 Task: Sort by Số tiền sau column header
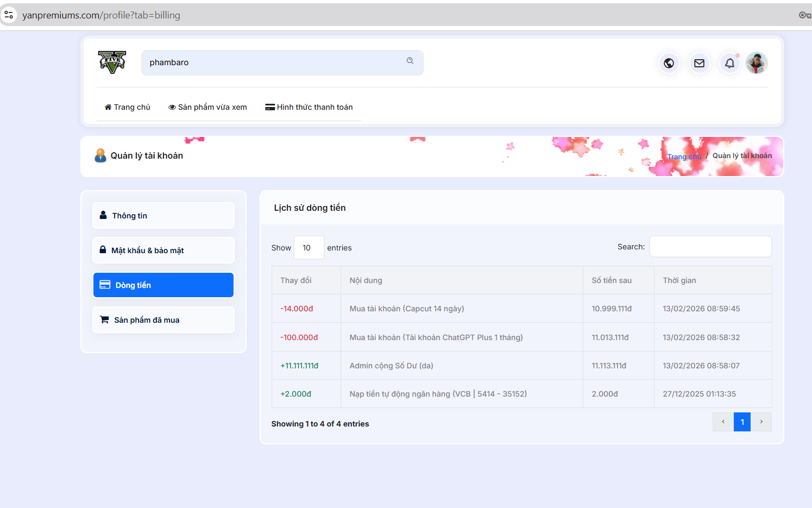click(x=619, y=280)
